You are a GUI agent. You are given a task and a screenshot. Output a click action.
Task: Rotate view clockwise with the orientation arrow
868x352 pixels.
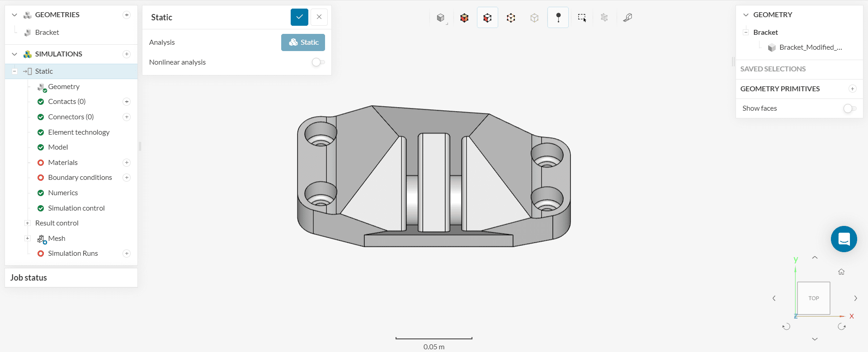pyautogui.click(x=841, y=327)
